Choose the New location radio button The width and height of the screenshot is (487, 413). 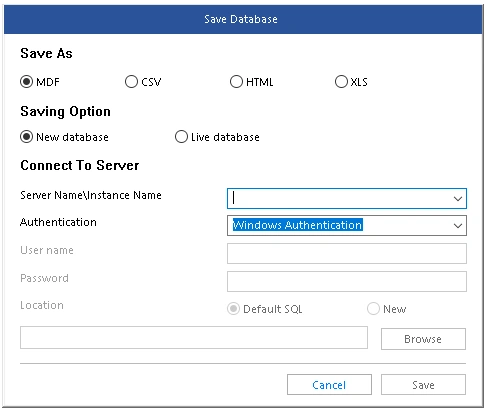click(373, 309)
